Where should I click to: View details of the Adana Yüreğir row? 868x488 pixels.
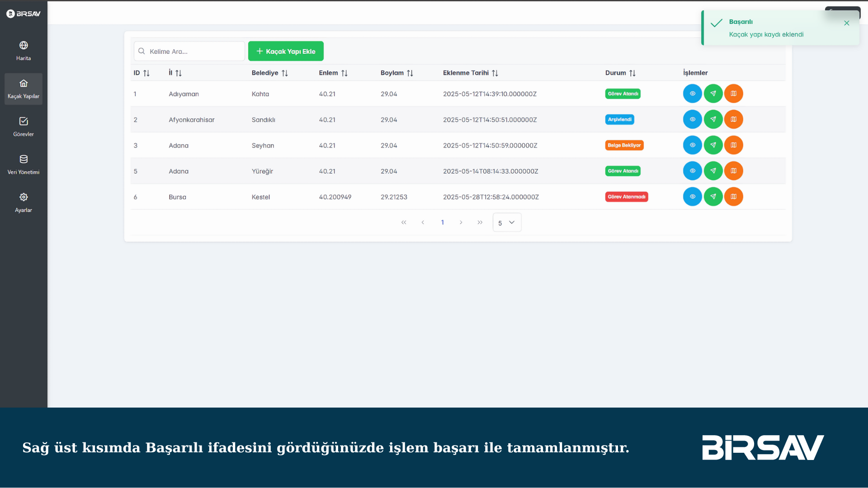693,171
